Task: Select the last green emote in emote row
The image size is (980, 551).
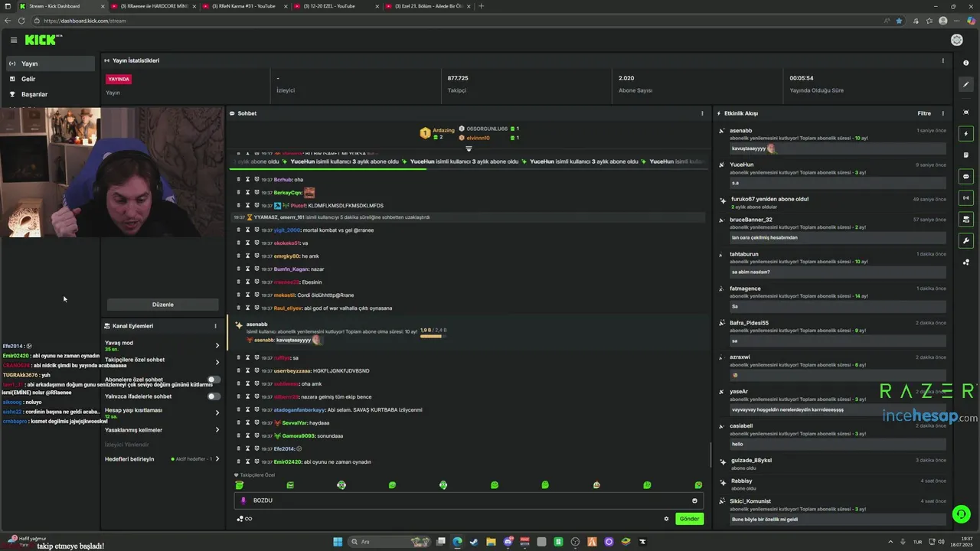Action: [x=698, y=485]
